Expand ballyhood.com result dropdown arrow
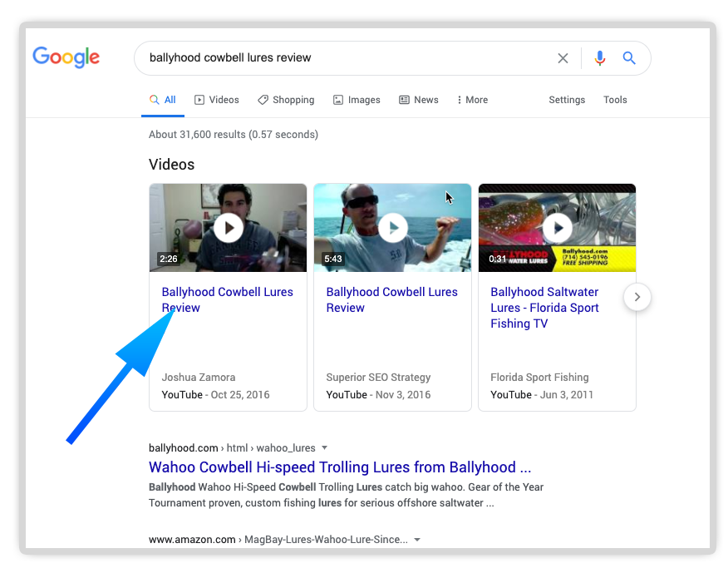This screenshot has height=578, width=728. tap(325, 447)
